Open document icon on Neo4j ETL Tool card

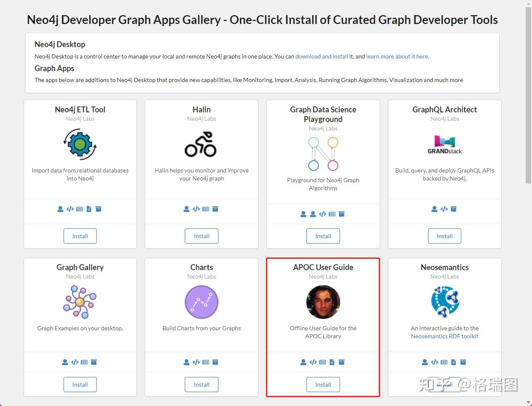(x=89, y=209)
